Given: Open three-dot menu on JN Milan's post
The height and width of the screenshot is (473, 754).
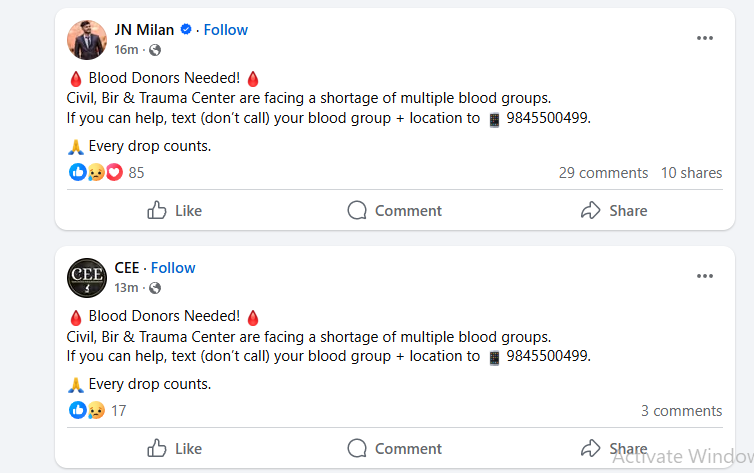Looking at the screenshot, I should 705,38.
